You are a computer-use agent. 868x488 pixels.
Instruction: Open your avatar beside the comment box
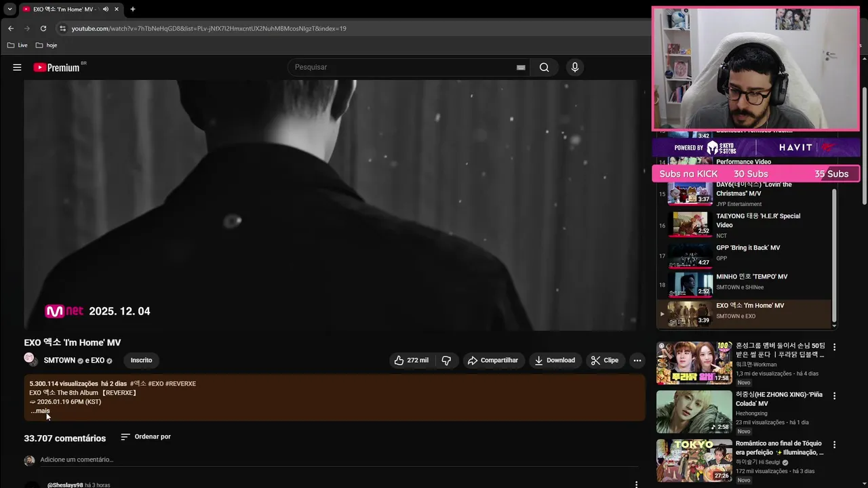[x=29, y=461]
